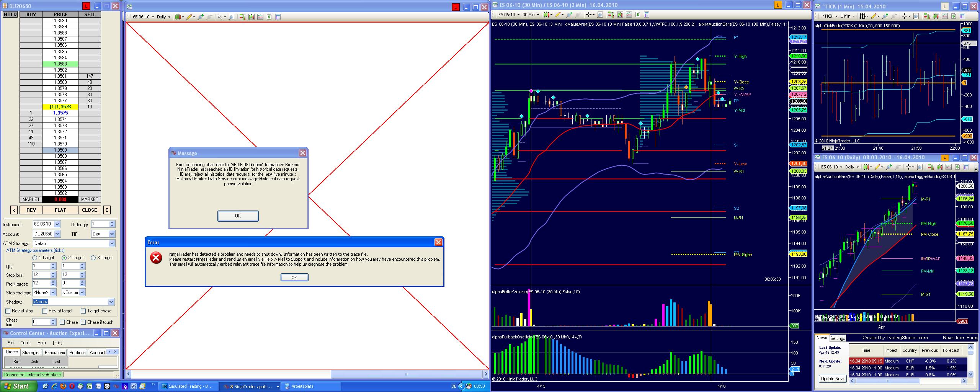Open Properties icon in 6E chart toolbar
Viewport: 980px width, 392px height.
point(278,17)
